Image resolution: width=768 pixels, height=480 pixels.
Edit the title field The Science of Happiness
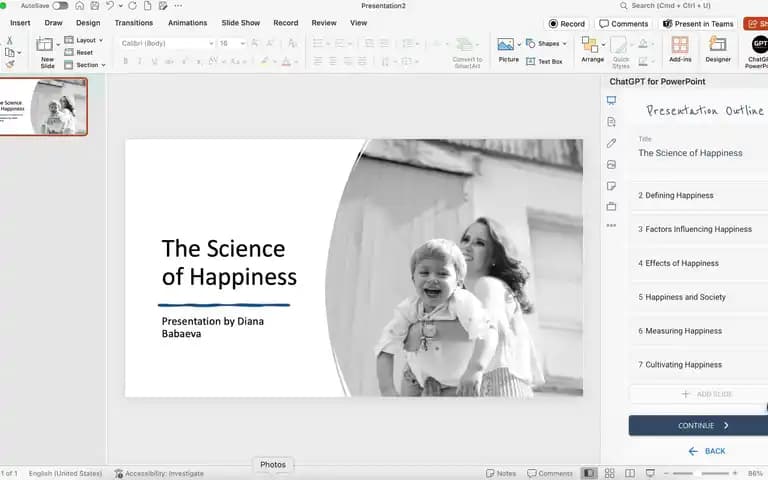[700, 153]
